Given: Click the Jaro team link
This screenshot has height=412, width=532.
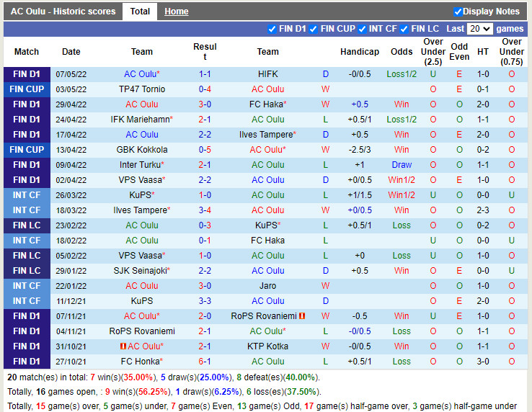Looking at the screenshot, I should pos(267,286).
